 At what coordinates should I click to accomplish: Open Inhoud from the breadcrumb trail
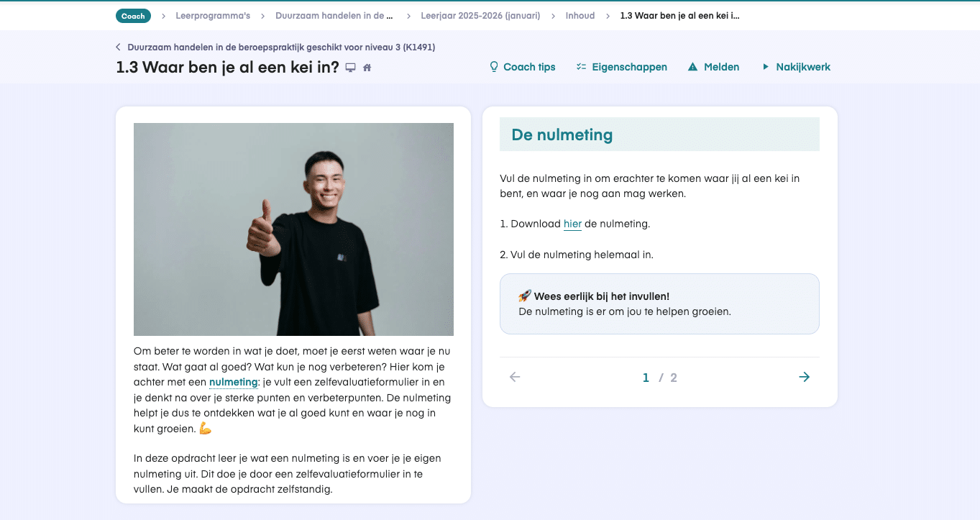[580, 15]
